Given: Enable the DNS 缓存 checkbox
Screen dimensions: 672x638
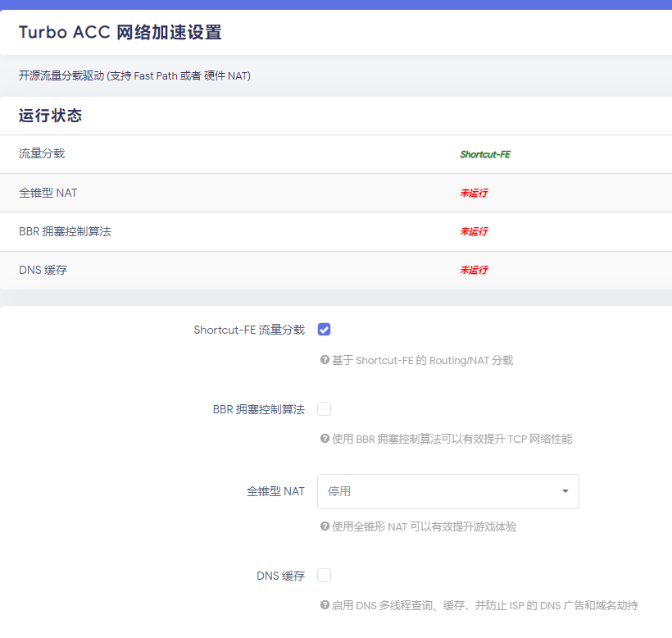Looking at the screenshot, I should tap(324, 575).
